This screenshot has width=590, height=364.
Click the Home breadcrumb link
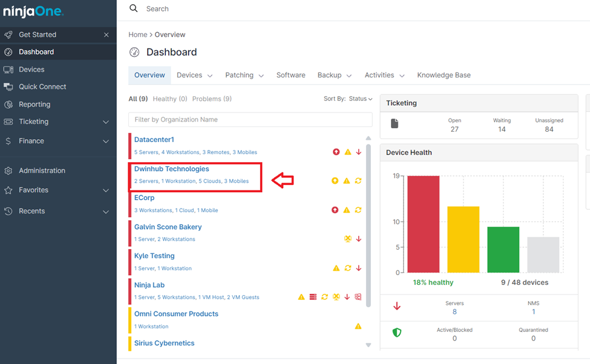point(137,35)
